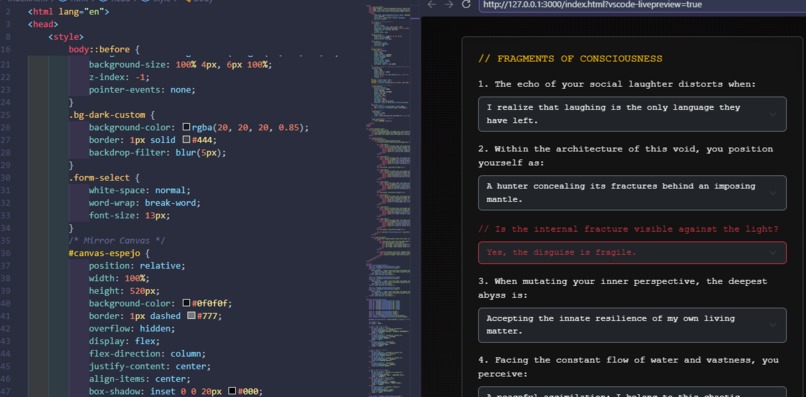This screenshot has height=397, width=806.
Task: Click the '<style>' tag in the editor
Action: point(66,37)
